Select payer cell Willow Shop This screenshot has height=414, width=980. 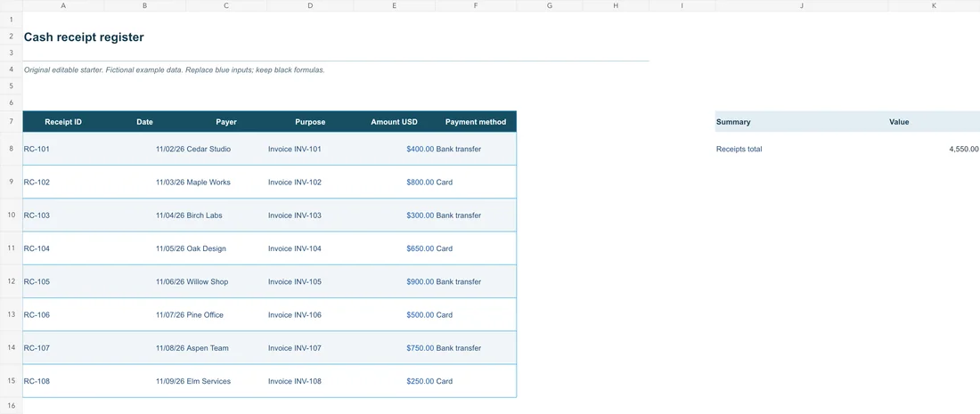pos(226,281)
